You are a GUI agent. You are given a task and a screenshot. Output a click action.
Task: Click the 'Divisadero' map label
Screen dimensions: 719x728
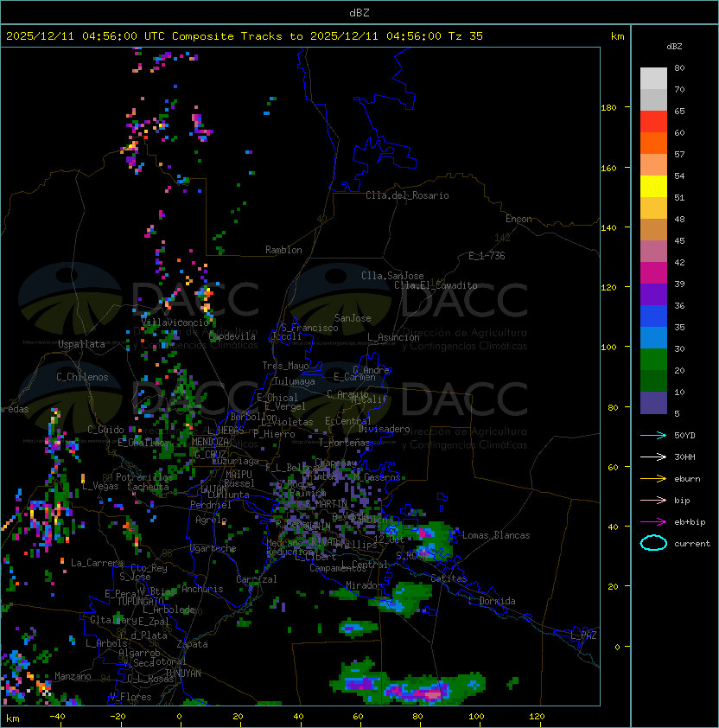[384, 429]
